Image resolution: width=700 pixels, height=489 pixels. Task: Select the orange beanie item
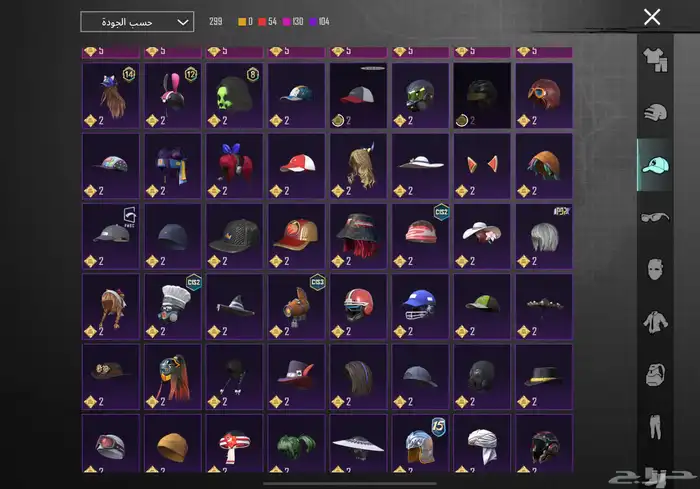pos(174,445)
